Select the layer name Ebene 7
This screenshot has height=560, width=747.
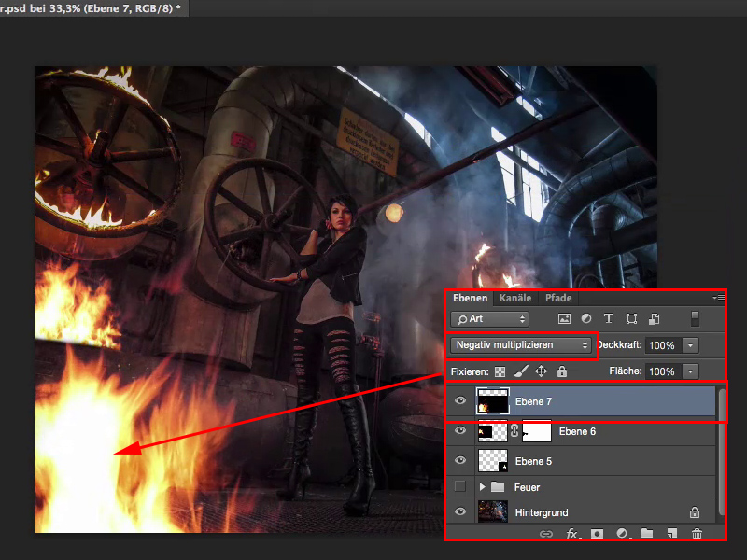[x=533, y=401]
